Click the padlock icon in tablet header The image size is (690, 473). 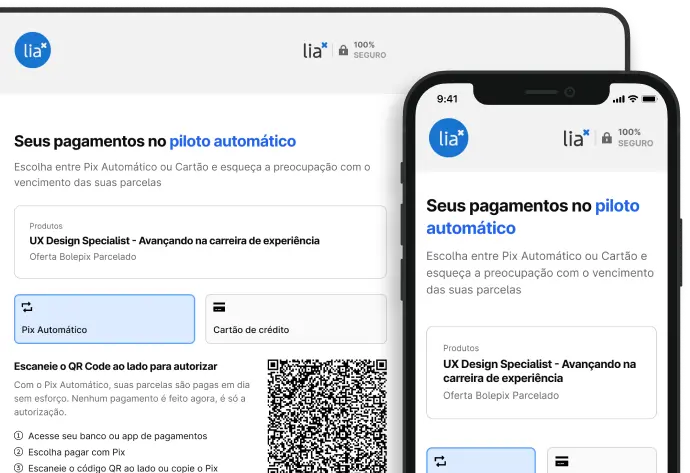click(x=343, y=50)
